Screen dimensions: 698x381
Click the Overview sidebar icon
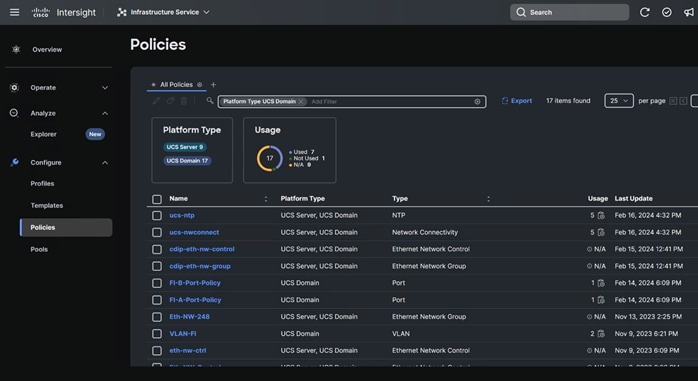16,49
